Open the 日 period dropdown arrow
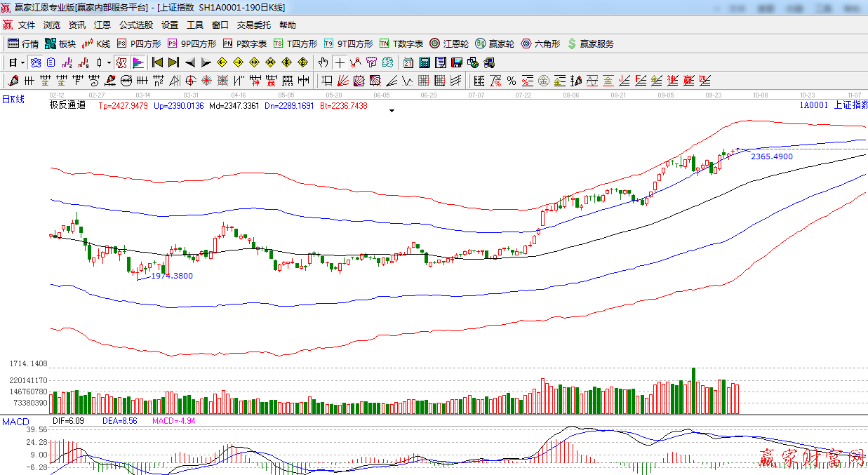This screenshot has width=868, height=475. 22,62
